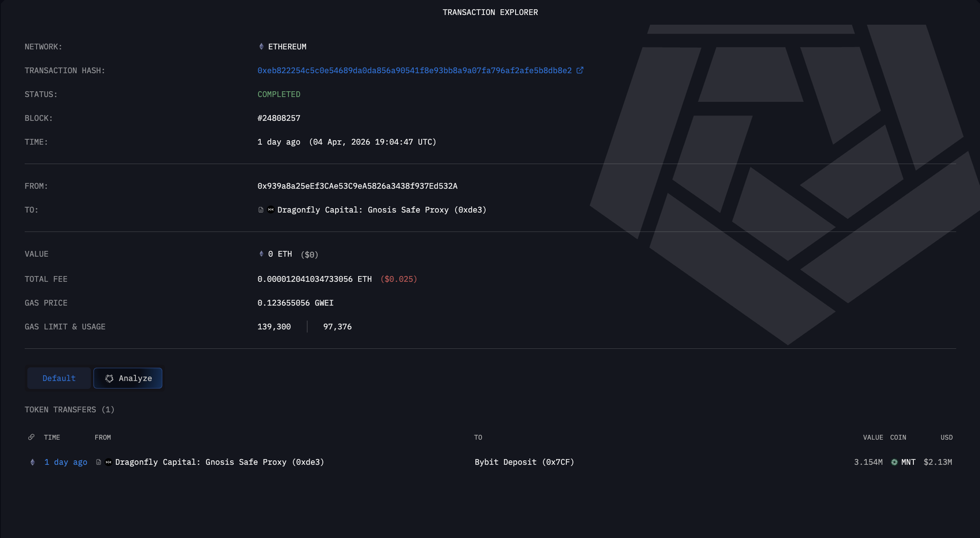The width and height of the screenshot is (980, 538).
Task: Switch to the Analyze tab
Action: click(128, 378)
